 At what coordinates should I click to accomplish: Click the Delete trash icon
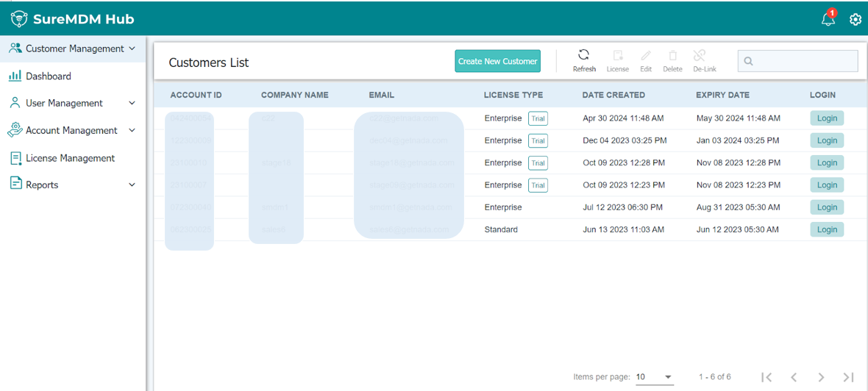672,56
